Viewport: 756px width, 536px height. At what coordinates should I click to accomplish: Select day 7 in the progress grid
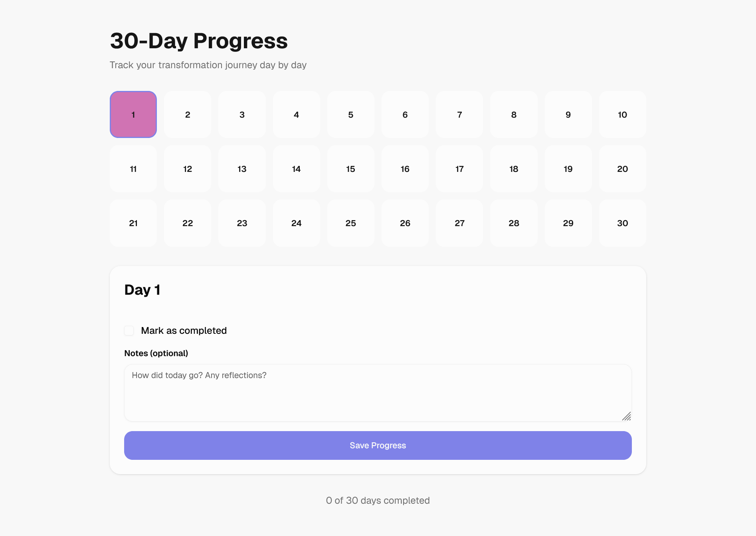459,114
